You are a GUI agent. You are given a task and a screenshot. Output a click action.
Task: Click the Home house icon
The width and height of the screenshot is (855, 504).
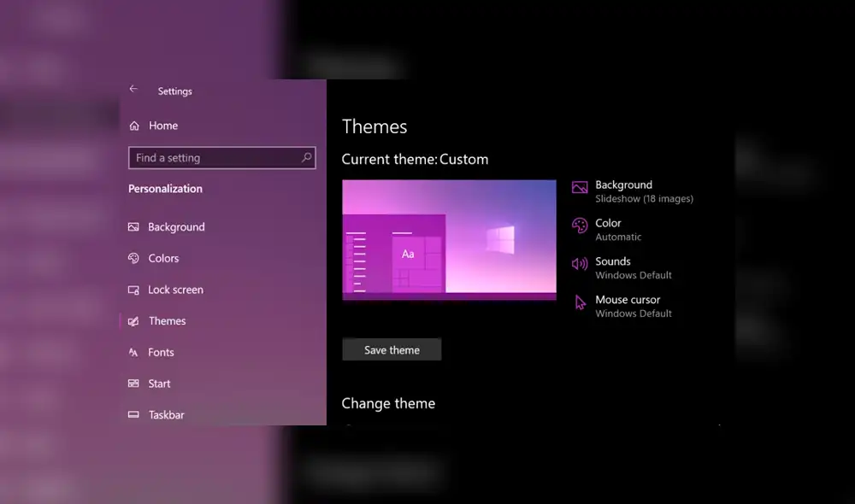pyautogui.click(x=135, y=125)
